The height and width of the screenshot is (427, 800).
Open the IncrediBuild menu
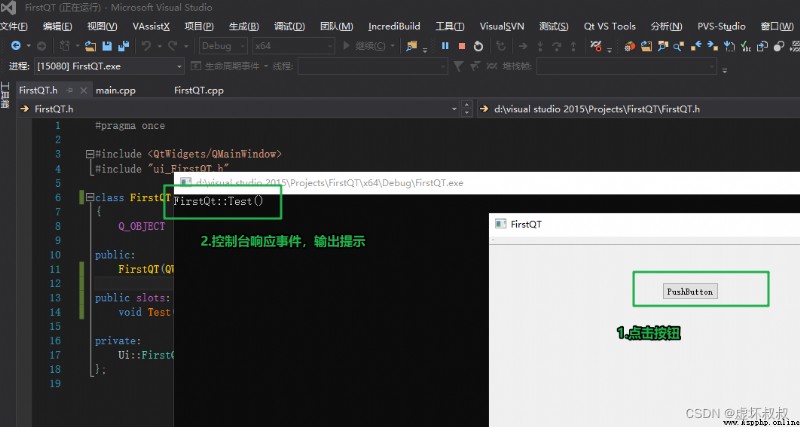tap(394, 27)
